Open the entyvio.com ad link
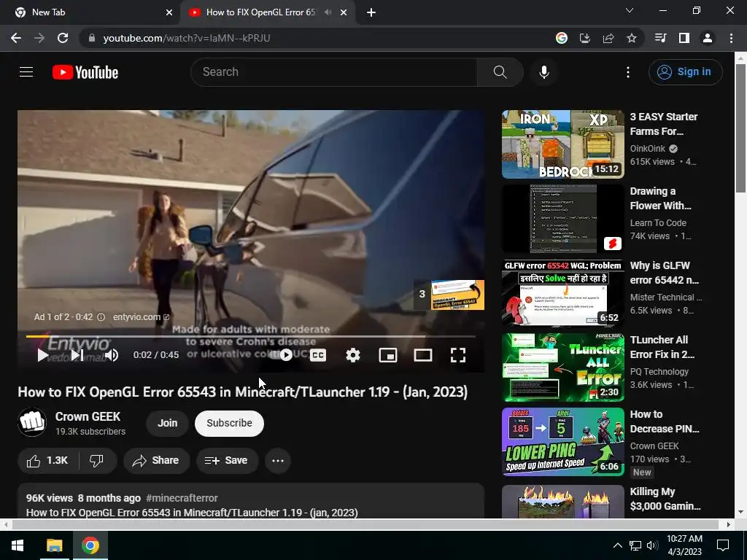Viewport: 747px width, 560px height. click(x=141, y=317)
